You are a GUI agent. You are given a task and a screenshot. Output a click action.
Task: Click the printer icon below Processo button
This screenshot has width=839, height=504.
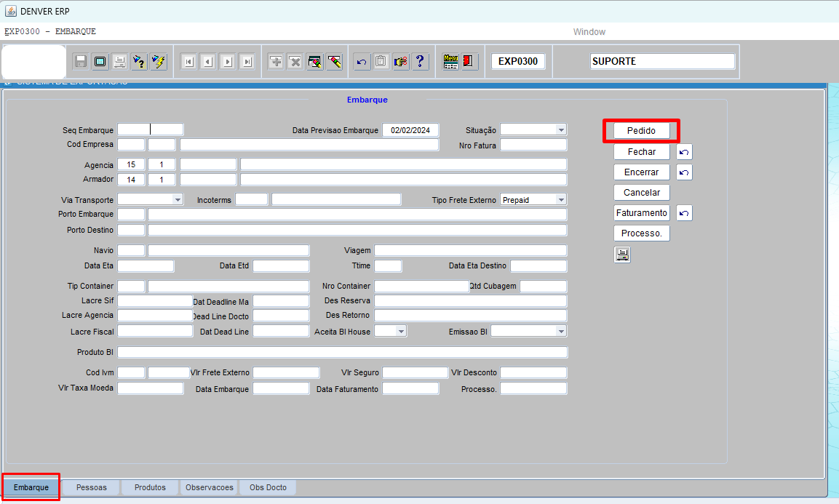622,254
